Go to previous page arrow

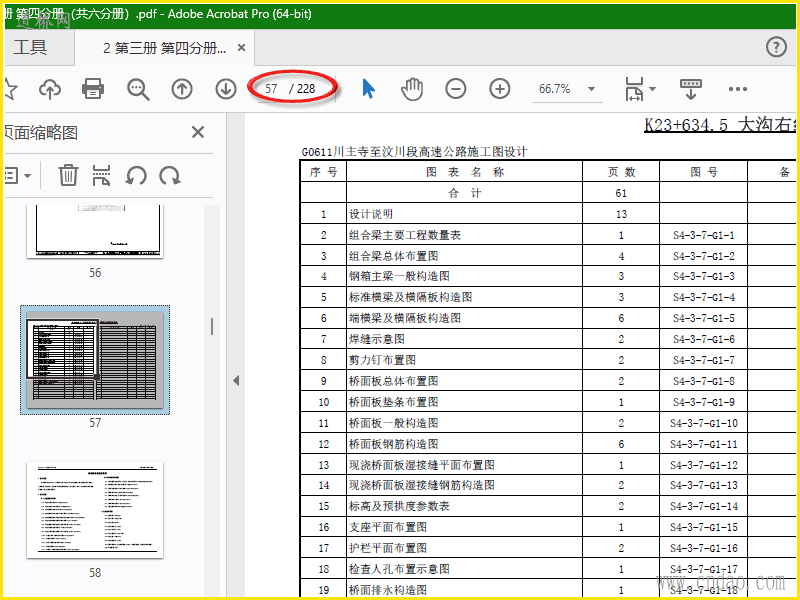coord(182,89)
